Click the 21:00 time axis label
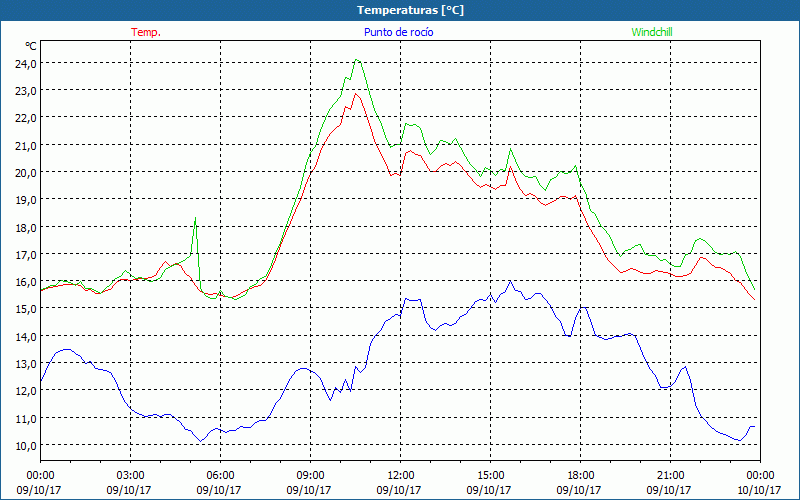Image resolution: width=800 pixels, height=500 pixels. tap(670, 476)
